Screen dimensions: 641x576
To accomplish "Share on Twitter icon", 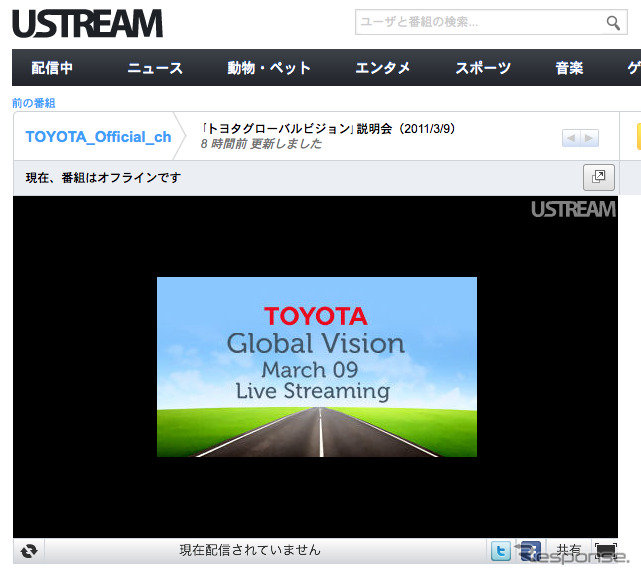I will pyautogui.click(x=501, y=551).
